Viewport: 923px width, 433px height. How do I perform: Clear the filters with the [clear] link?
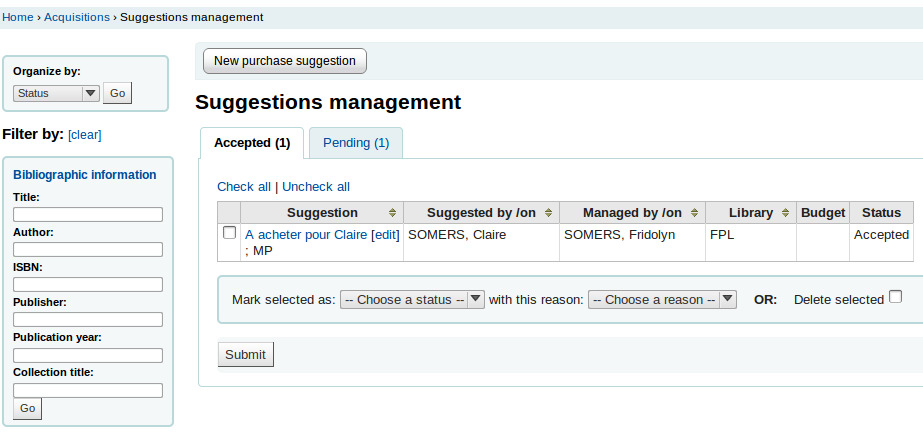point(85,135)
